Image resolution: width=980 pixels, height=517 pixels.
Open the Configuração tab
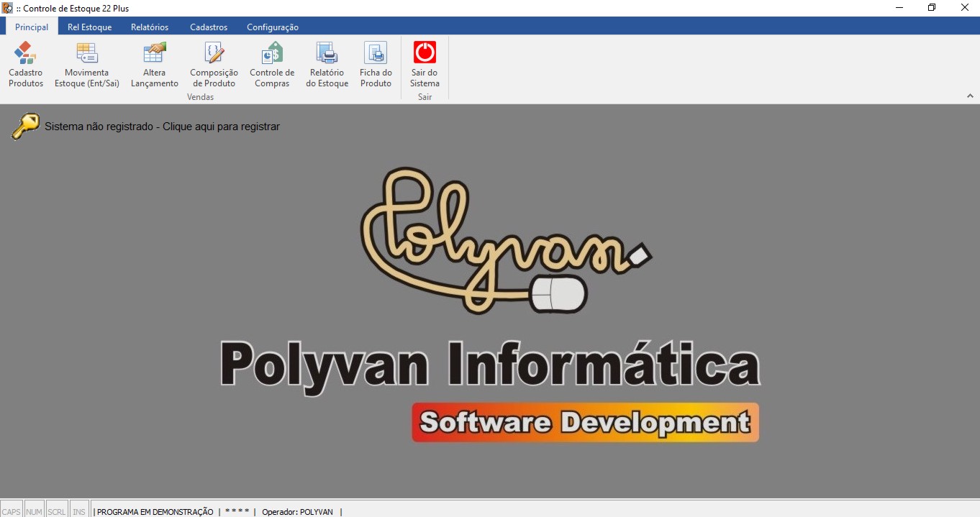coord(273,27)
